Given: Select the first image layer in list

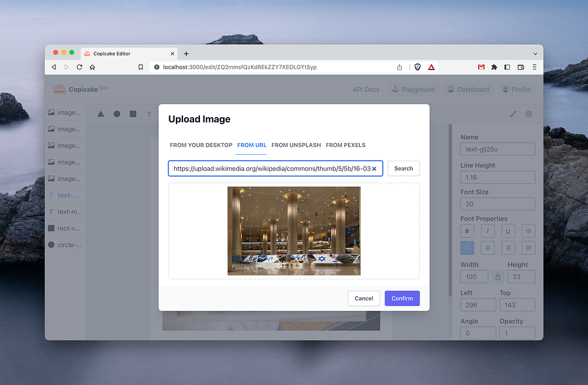Looking at the screenshot, I should [65, 112].
